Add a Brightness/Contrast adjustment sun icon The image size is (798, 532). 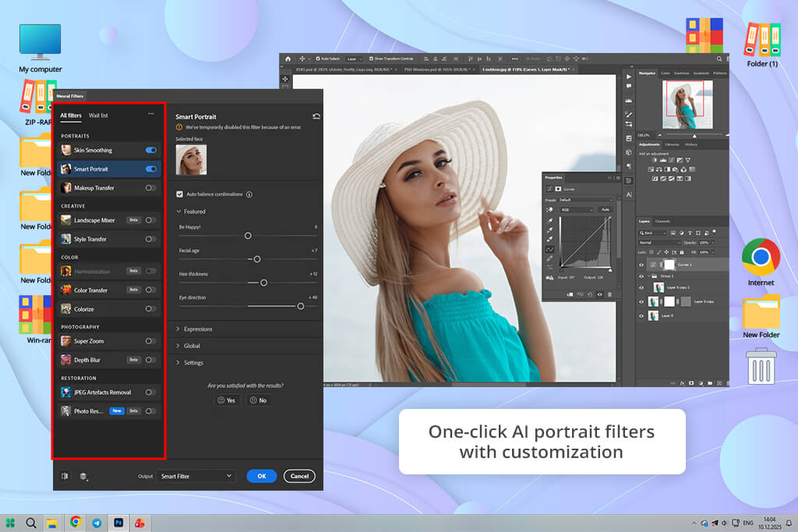click(655, 160)
